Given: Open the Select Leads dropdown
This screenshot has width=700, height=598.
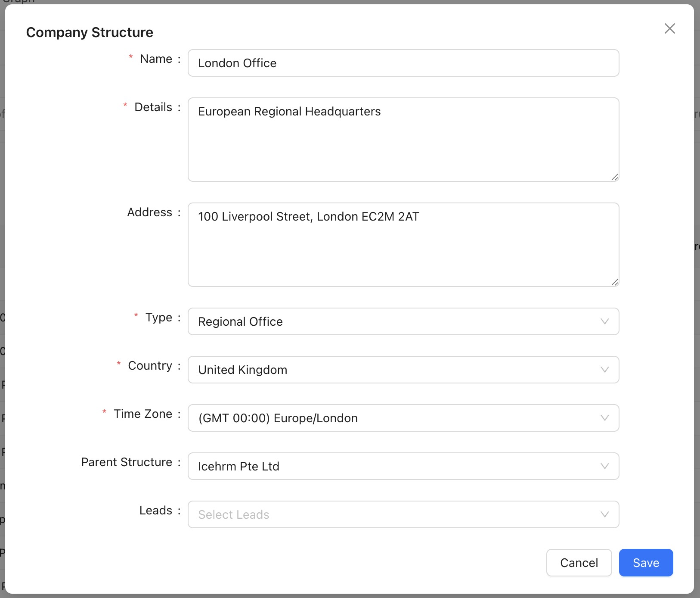Looking at the screenshot, I should [x=387, y=514].
